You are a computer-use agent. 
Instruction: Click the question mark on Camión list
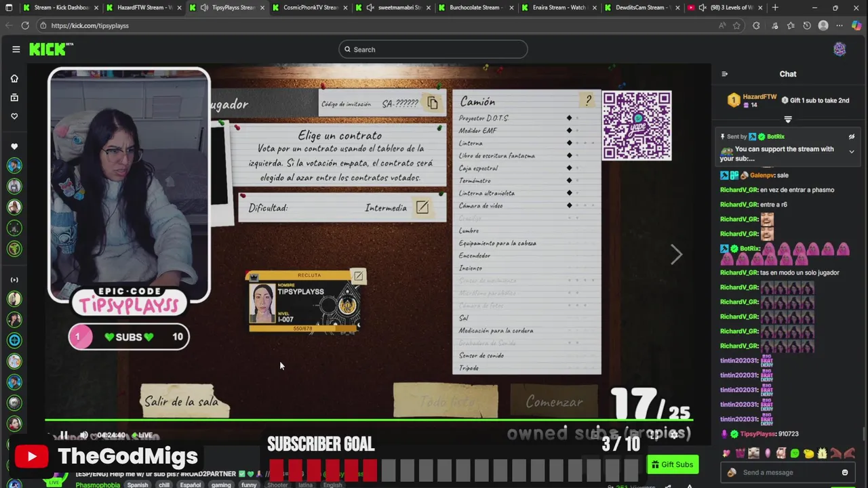(x=587, y=101)
